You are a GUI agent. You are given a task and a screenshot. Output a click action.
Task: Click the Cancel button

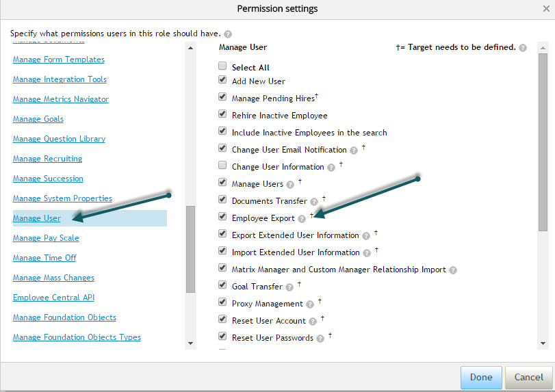tap(529, 378)
